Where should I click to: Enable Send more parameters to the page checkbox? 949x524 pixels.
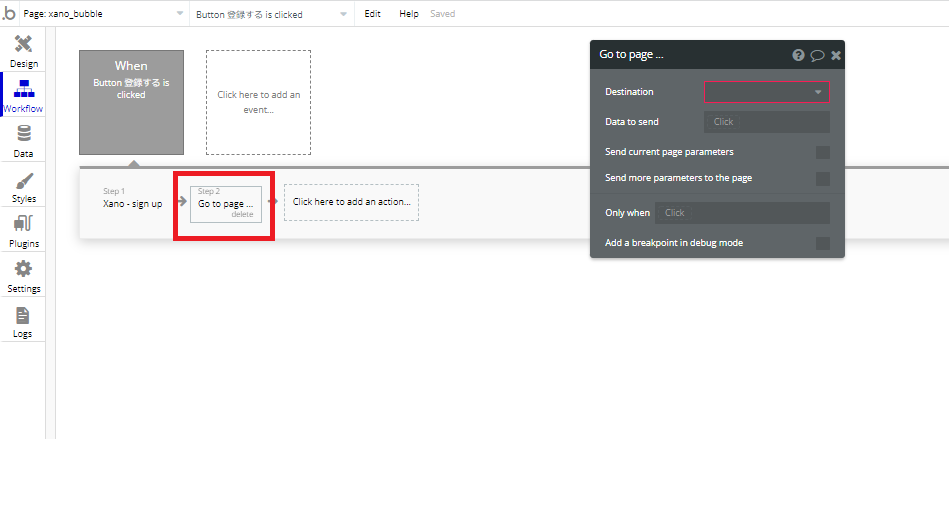(x=823, y=178)
